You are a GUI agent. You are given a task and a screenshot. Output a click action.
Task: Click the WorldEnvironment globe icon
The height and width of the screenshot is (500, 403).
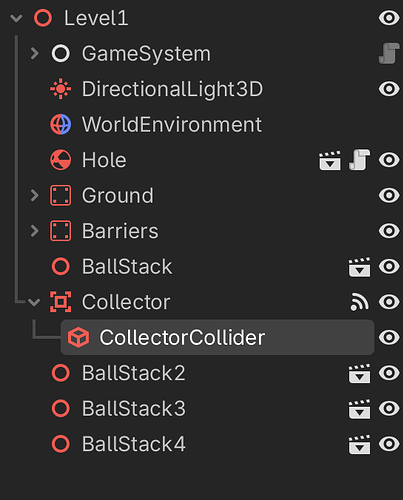pyautogui.click(x=60, y=124)
